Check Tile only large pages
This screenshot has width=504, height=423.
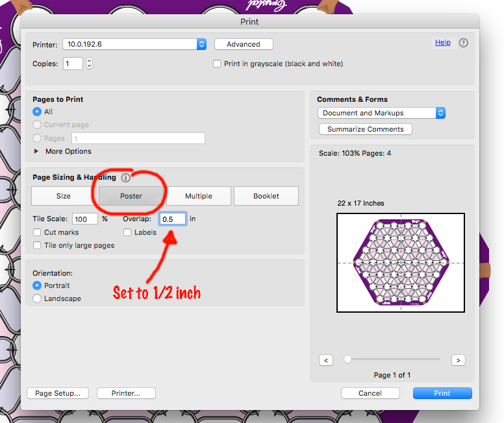[x=37, y=245]
